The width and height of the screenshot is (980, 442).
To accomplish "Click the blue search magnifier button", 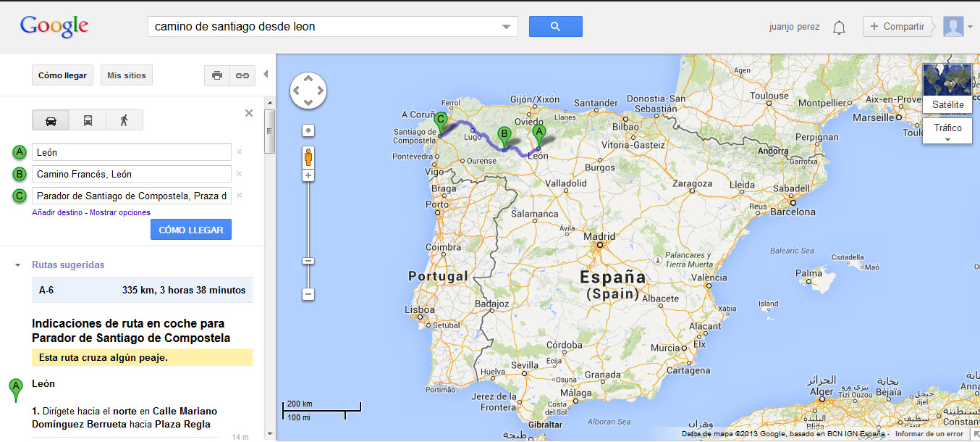I will (556, 27).
